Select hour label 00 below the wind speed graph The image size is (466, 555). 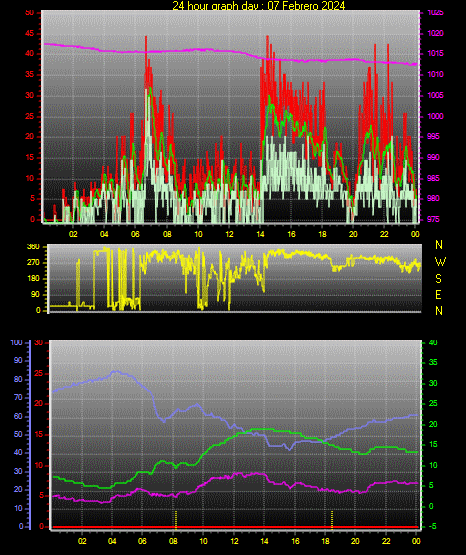(x=415, y=234)
